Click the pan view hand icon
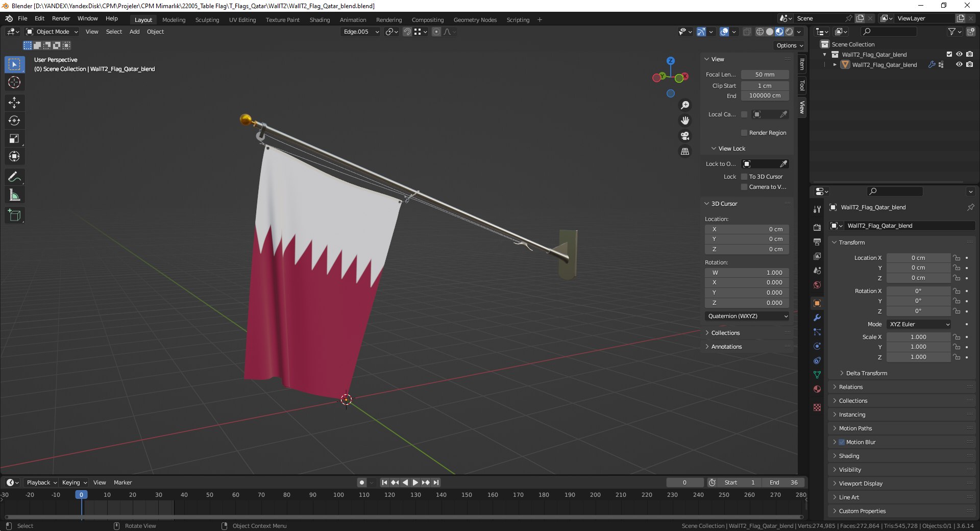The height and width of the screenshot is (531, 980). coord(685,120)
